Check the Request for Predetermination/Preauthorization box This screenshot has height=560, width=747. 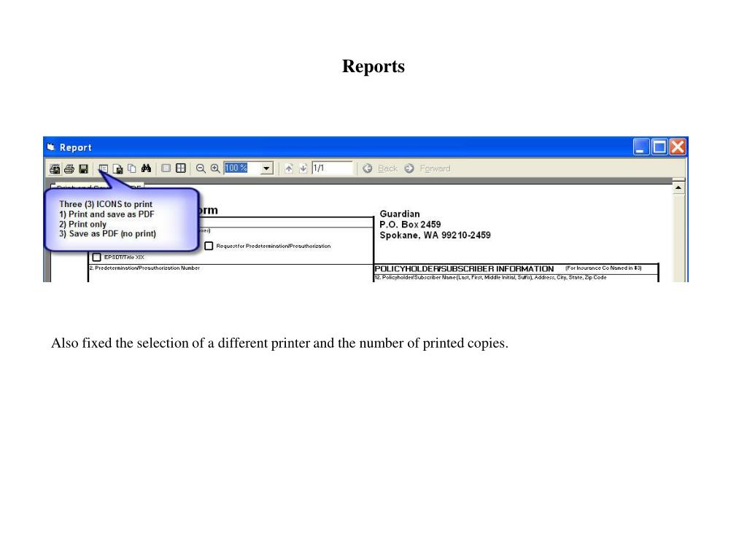(x=209, y=246)
